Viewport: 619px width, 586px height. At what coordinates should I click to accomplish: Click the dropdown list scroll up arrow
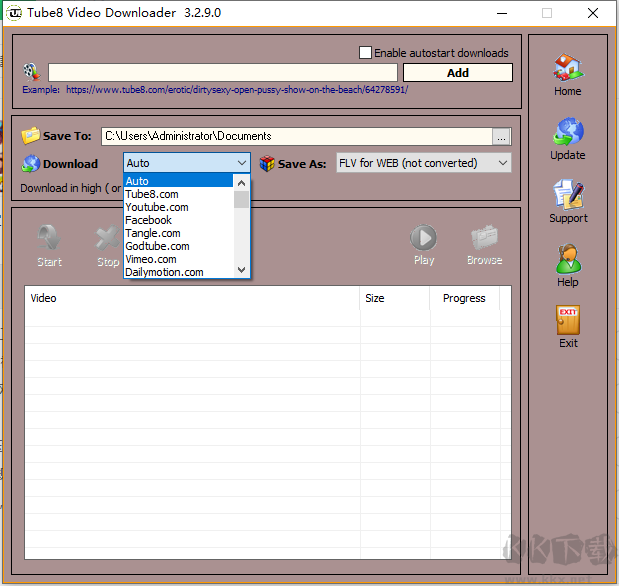241,182
